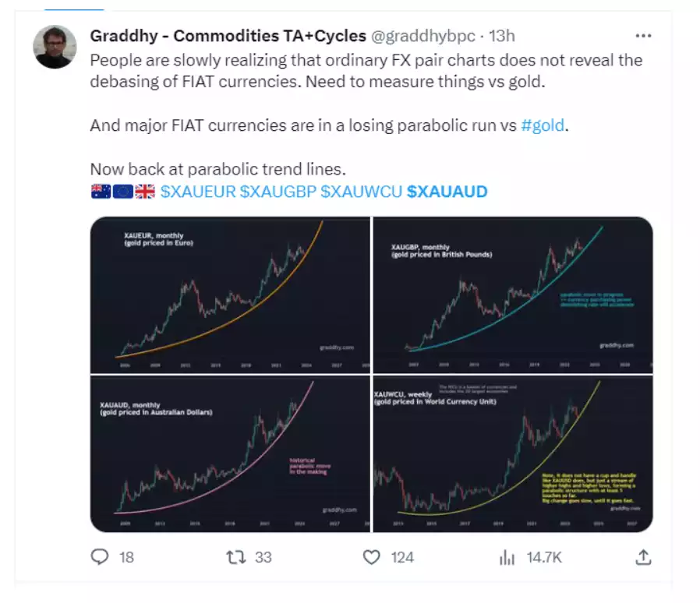The width and height of the screenshot is (700, 603).
Task: Open the #gold hashtag
Action: coord(542,125)
